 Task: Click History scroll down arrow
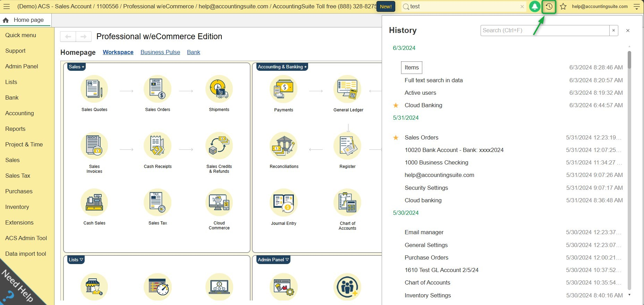tap(629, 295)
